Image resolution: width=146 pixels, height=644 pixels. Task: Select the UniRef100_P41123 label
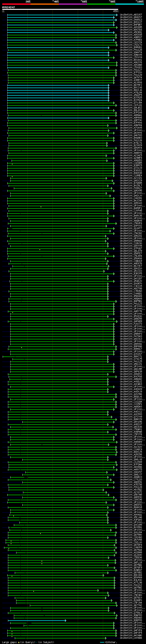point(131,304)
